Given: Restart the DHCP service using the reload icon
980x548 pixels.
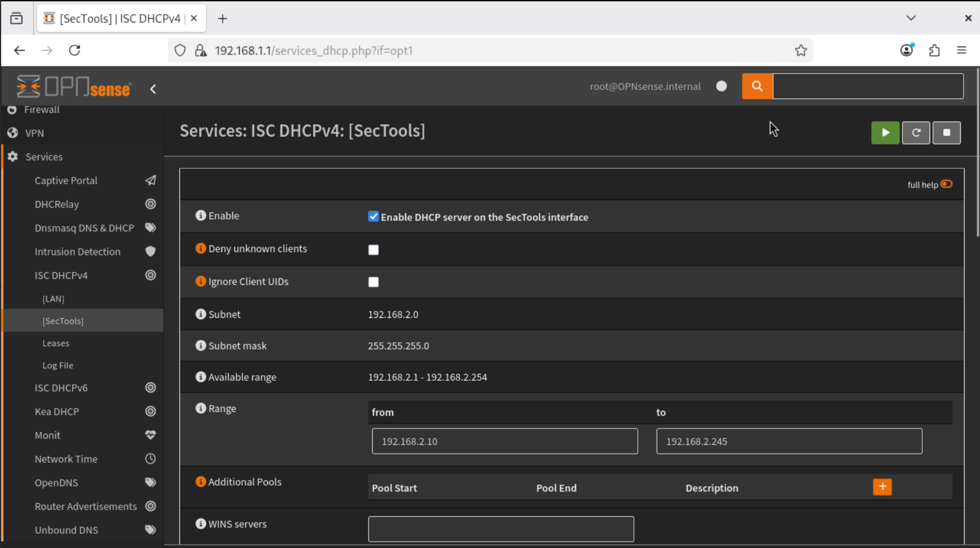Looking at the screenshot, I should coord(915,133).
